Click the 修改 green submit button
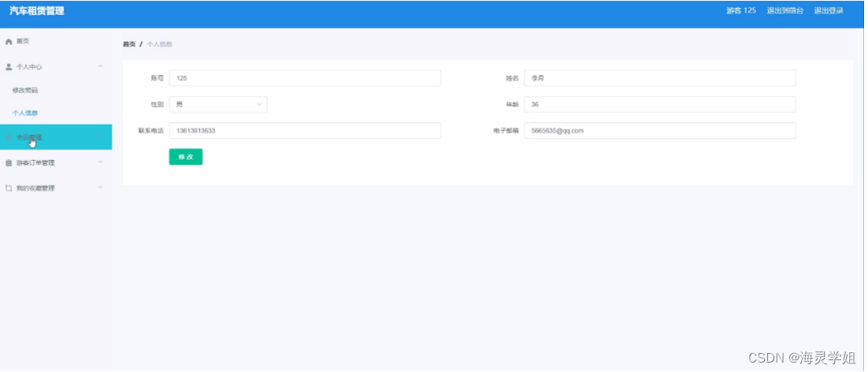The width and height of the screenshot is (868, 372). (x=185, y=157)
